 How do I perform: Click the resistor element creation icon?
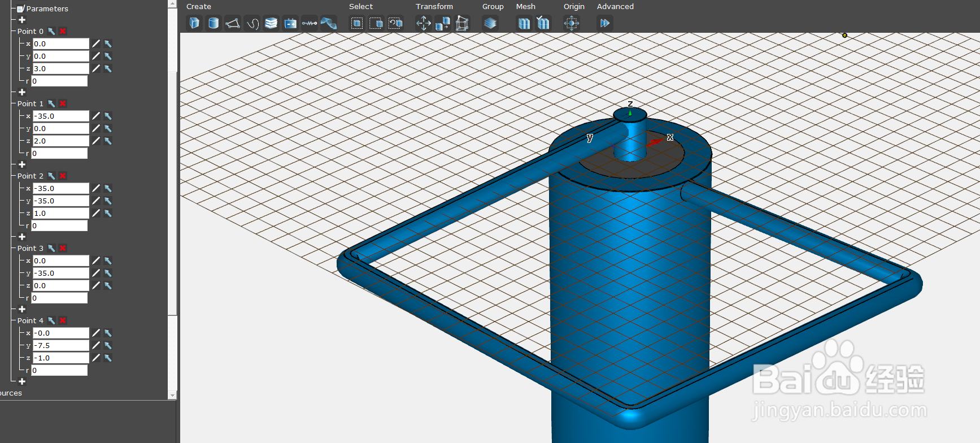click(310, 23)
